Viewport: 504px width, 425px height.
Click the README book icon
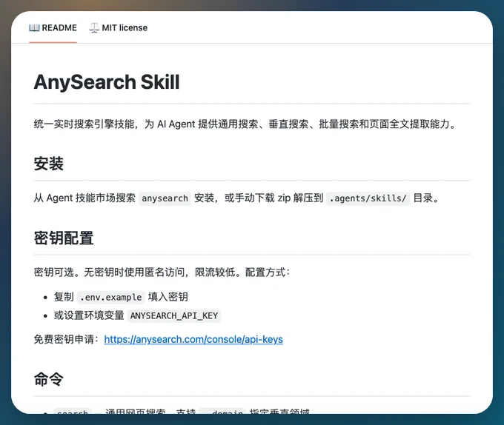click(x=34, y=28)
